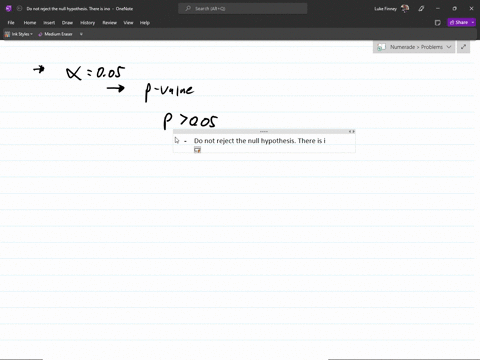Click the text 'Do not reject the null hypothesis'
The width and height of the screenshot is (480, 360).
(244, 141)
